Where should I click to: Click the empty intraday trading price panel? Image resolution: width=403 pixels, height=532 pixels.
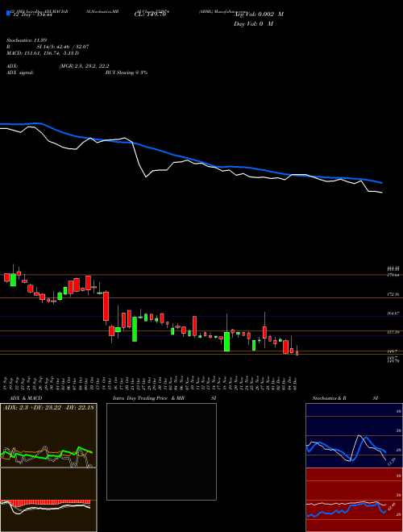[x=161, y=451]
